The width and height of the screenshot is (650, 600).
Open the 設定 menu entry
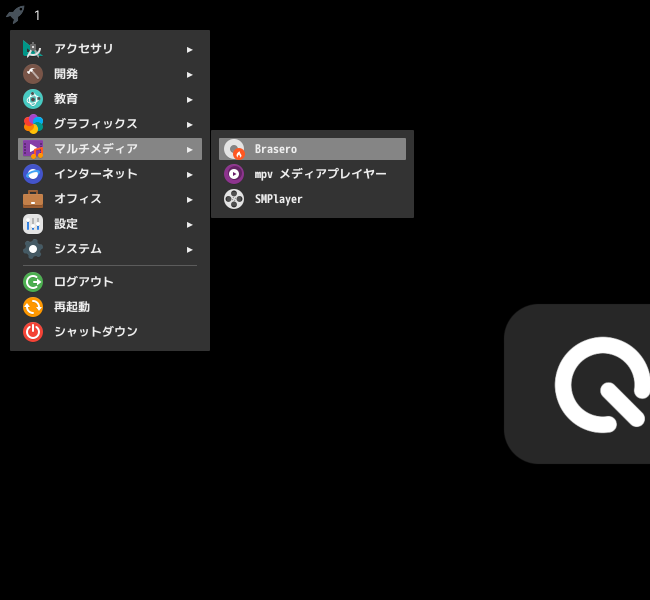[110, 224]
